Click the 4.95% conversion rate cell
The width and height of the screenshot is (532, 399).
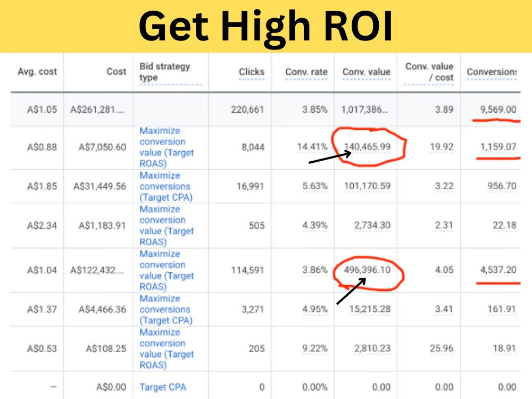coord(315,310)
